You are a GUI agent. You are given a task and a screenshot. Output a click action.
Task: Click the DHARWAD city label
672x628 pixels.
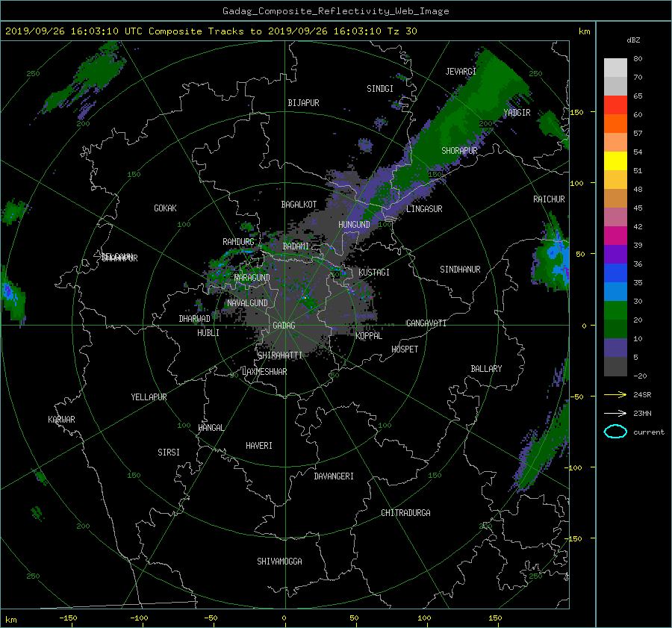(x=195, y=319)
